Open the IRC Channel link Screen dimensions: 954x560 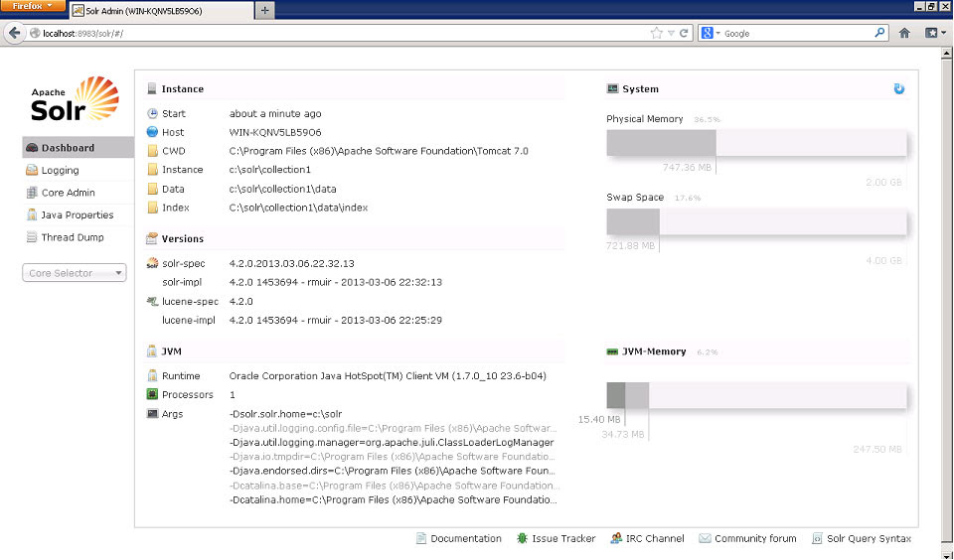[647, 539]
